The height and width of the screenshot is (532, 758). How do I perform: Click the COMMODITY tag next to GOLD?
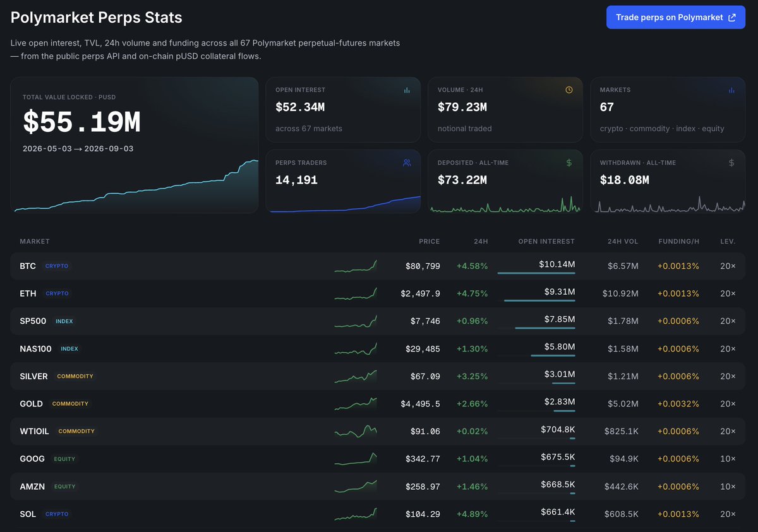pyautogui.click(x=70, y=404)
